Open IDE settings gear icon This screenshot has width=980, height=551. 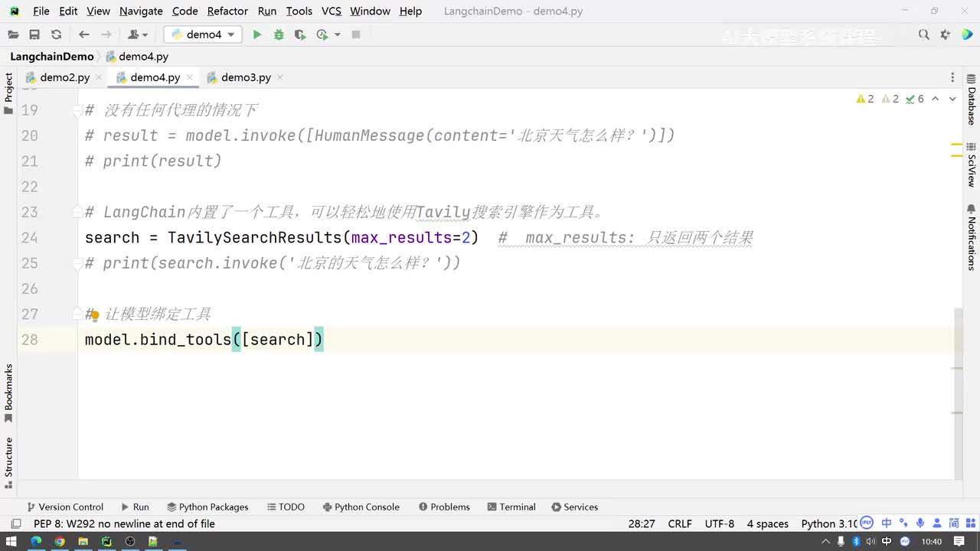pos(946,34)
